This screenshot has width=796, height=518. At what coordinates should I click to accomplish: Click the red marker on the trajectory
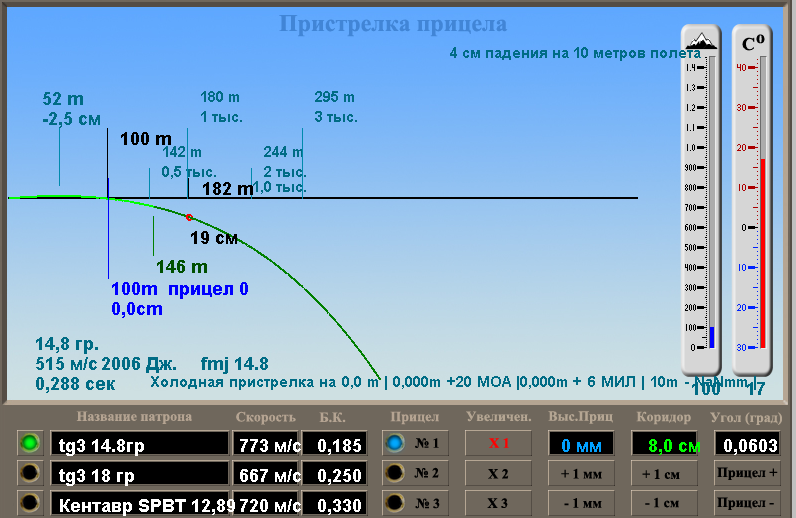point(188,216)
